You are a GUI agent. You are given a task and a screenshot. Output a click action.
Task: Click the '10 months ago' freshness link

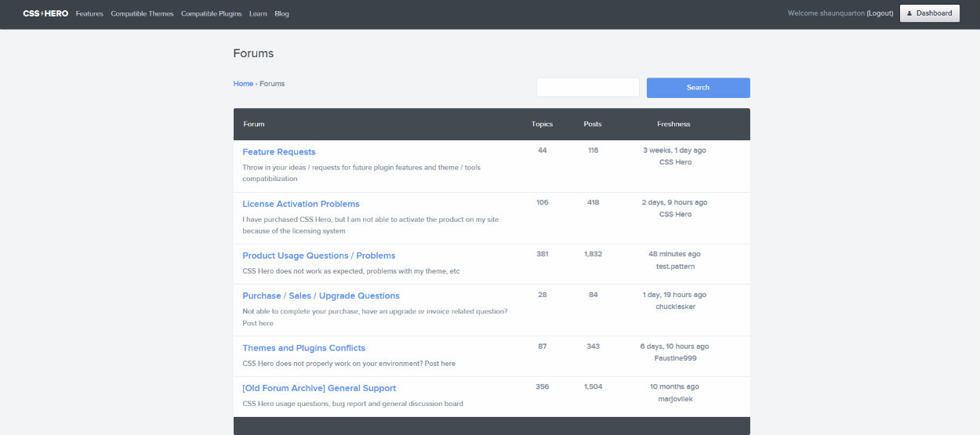coord(674,386)
